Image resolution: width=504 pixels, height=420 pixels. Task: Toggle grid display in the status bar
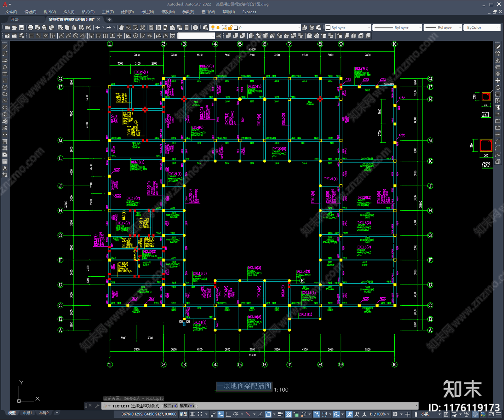click(x=192, y=414)
